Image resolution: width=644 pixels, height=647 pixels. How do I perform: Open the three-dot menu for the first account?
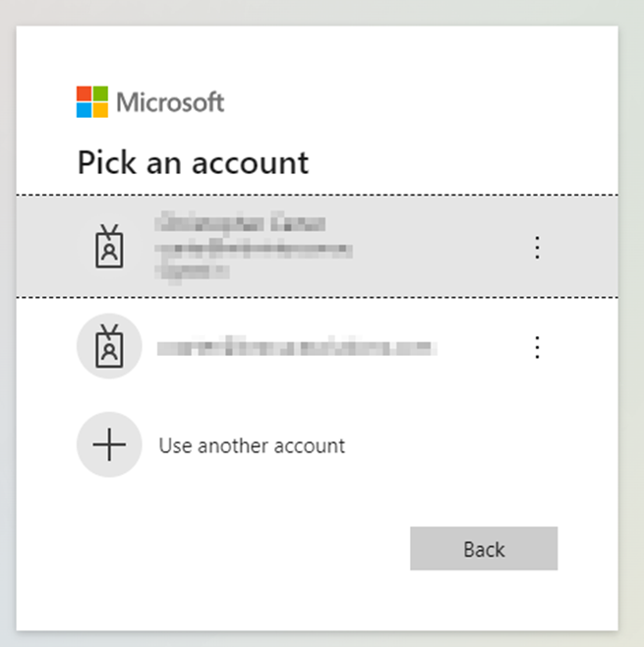537,247
